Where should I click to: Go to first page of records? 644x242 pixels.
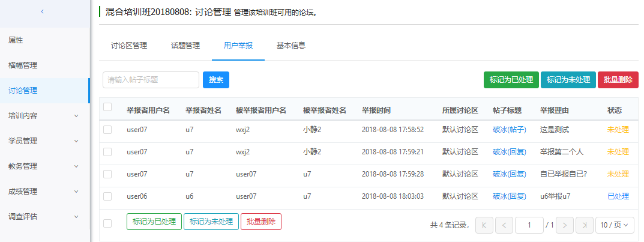click(x=484, y=225)
